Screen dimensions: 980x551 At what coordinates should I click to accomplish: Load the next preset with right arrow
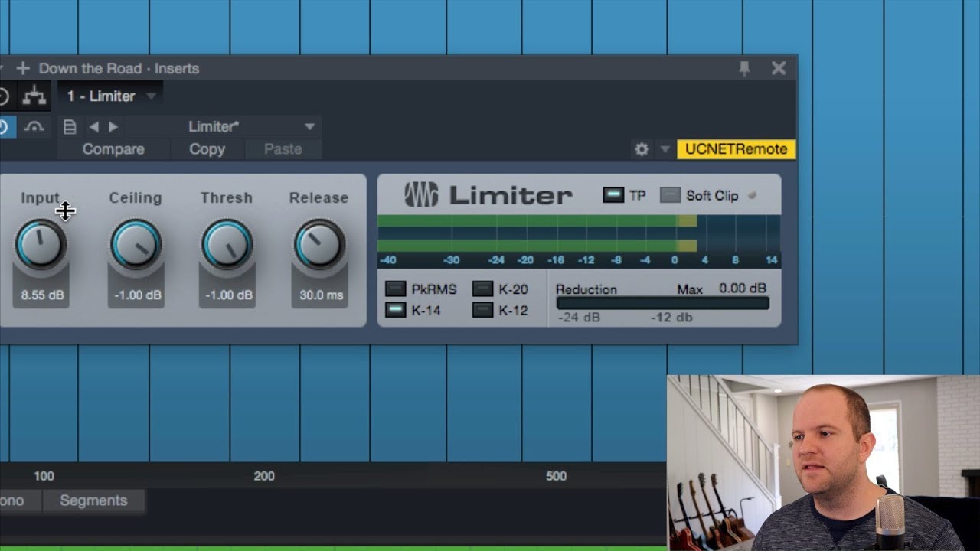(x=113, y=127)
